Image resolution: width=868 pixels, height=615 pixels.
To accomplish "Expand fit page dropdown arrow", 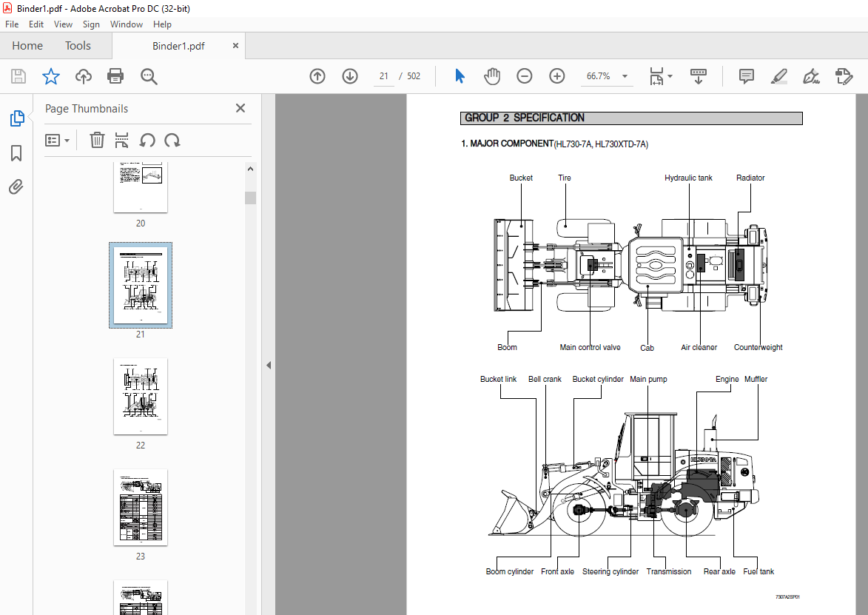I will pyautogui.click(x=670, y=75).
